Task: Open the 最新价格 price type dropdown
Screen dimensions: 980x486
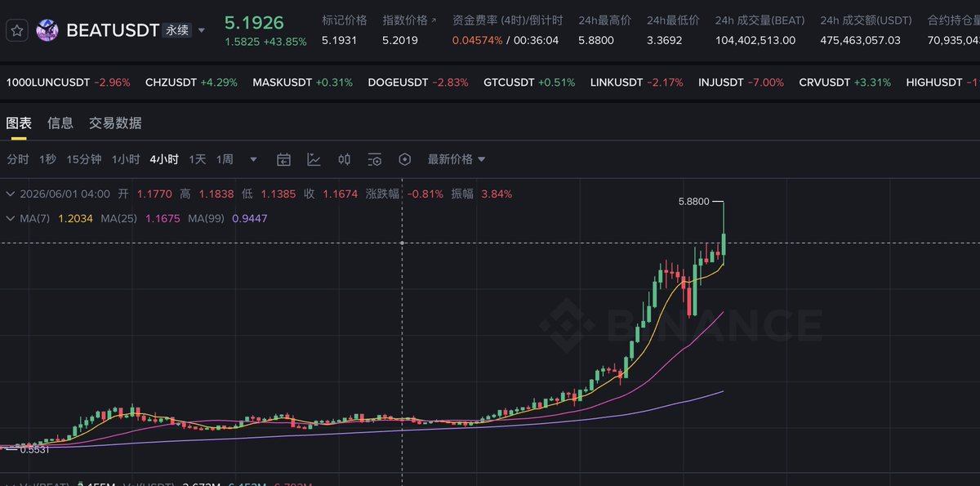Action: [457, 159]
